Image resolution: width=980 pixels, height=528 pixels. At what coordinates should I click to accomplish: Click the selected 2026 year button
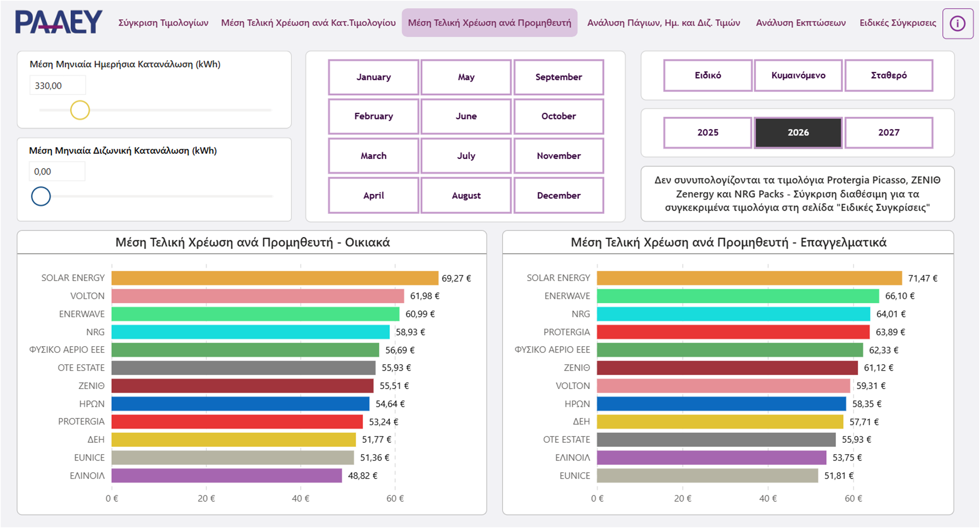coord(798,133)
